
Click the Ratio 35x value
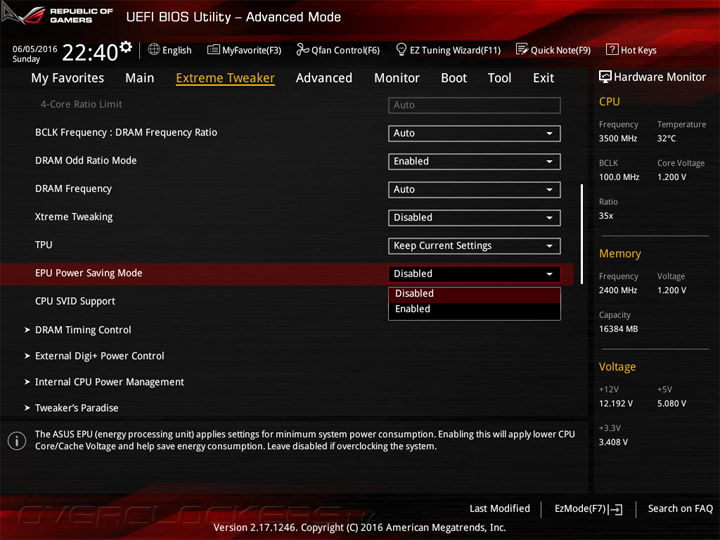[606, 216]
